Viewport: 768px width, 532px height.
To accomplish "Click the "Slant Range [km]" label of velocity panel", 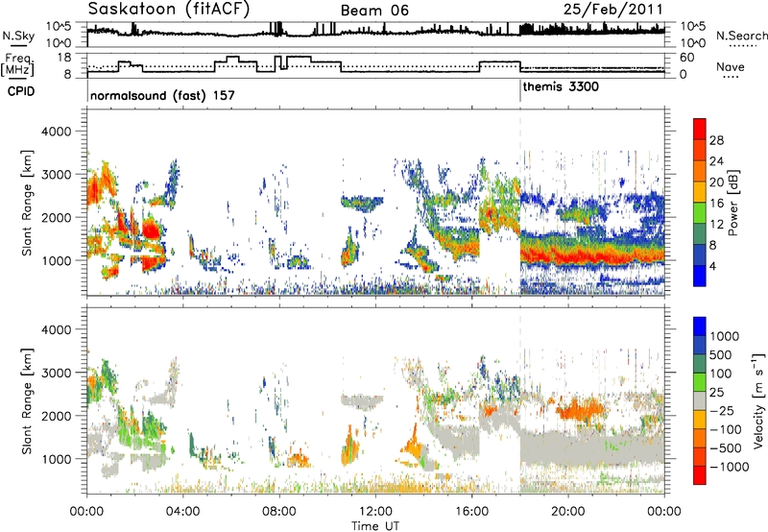I will tap(27, 400).
